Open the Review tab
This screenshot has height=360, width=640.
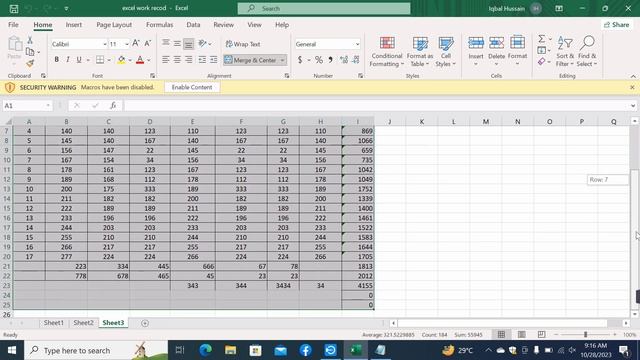pyautogui.click(x=224, y=24)
